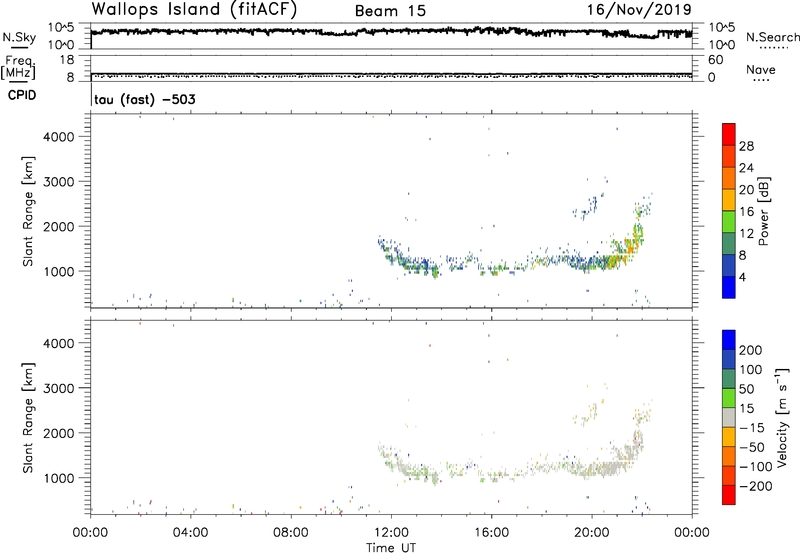Viewport: 800px width, 554px height.
Task: Click the "Velocity [m s-1]" colorbar label
Action: coord(782,417)
